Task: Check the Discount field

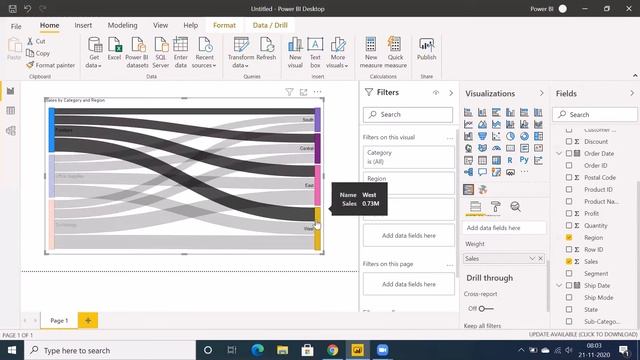Action: pyautogui.click(x=569, y=141)
